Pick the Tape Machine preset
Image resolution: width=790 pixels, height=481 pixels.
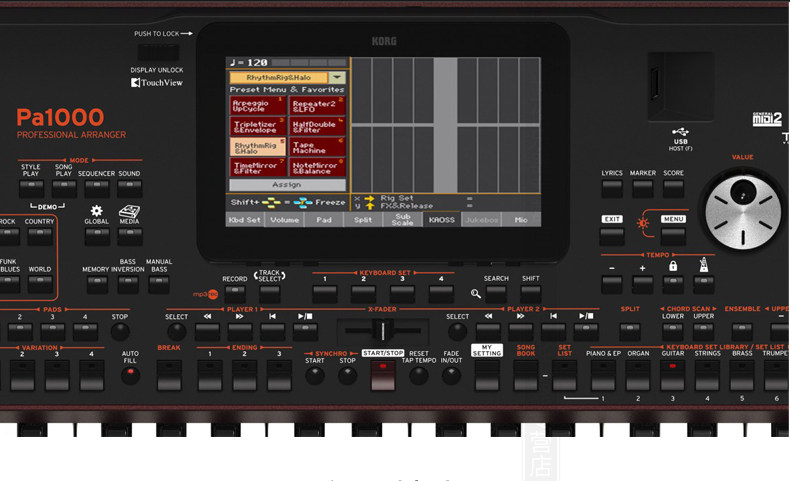click(x=317, y=147)
